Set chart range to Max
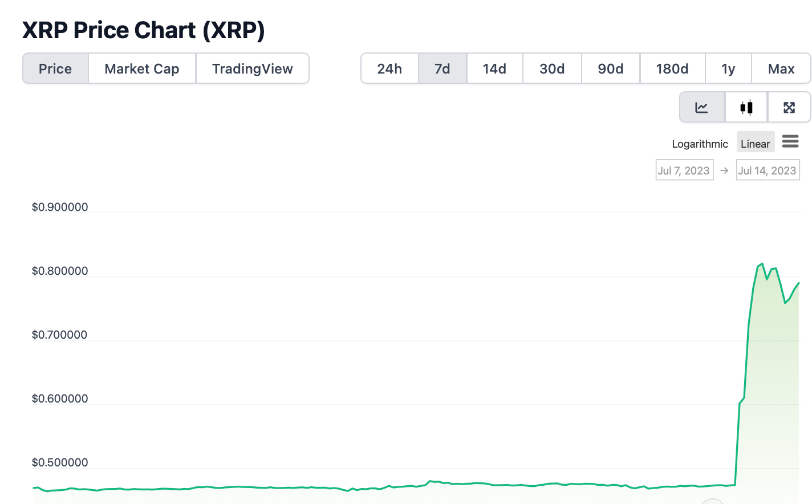Viewport: 812px width, 504px height. pos(781,68)
